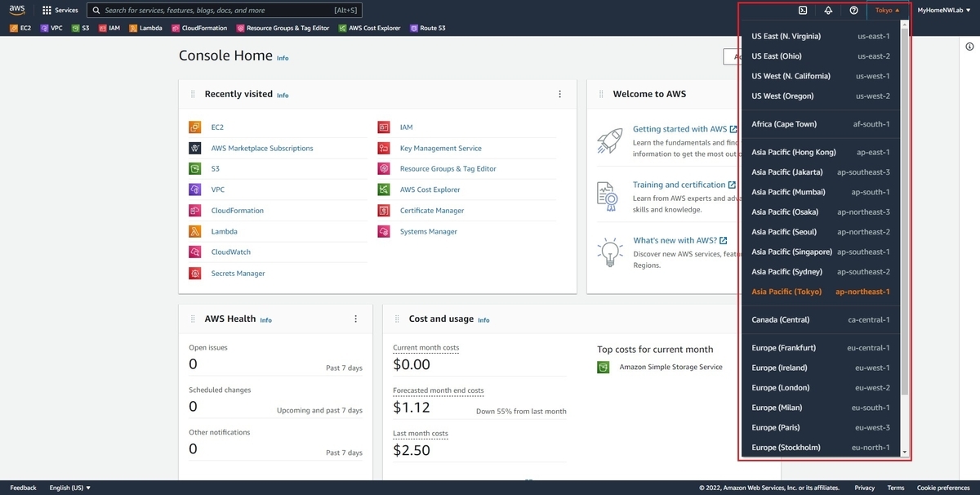Open the Lambda favorites shortcut
The image size is (980, 495).
(x=145, y=28)
